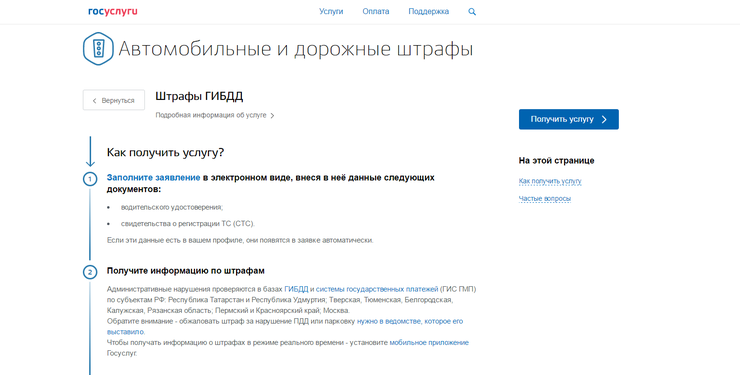Jump to Как получить услугу anchor
The image size is (740, 375).
(550, 181)
